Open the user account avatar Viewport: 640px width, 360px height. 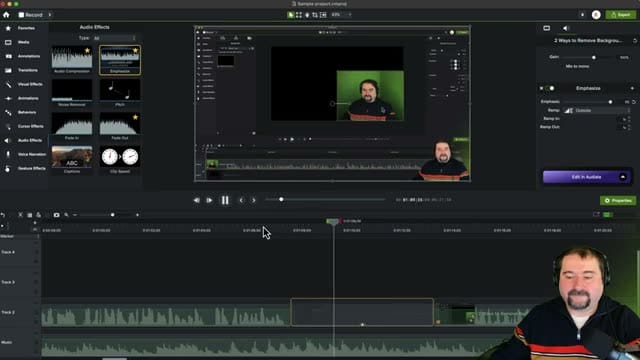596,15
